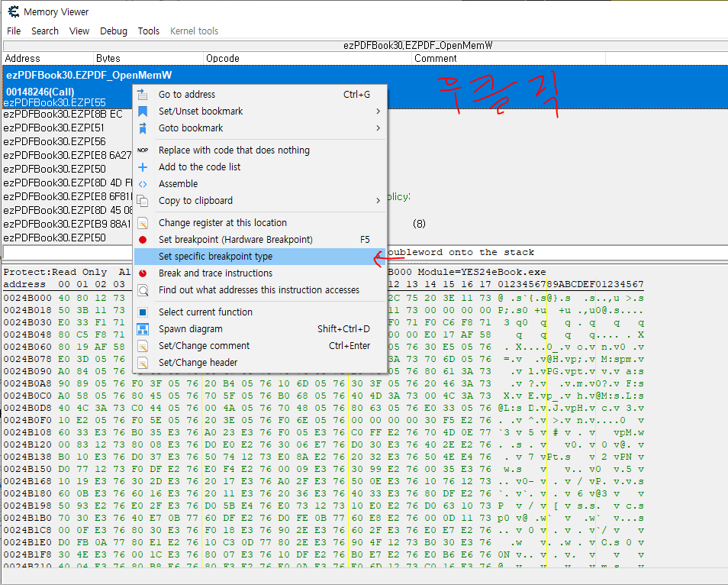The width and height of the screenshot is (728, 585).
Task: Choose Select current function
Action: (260, 312)
